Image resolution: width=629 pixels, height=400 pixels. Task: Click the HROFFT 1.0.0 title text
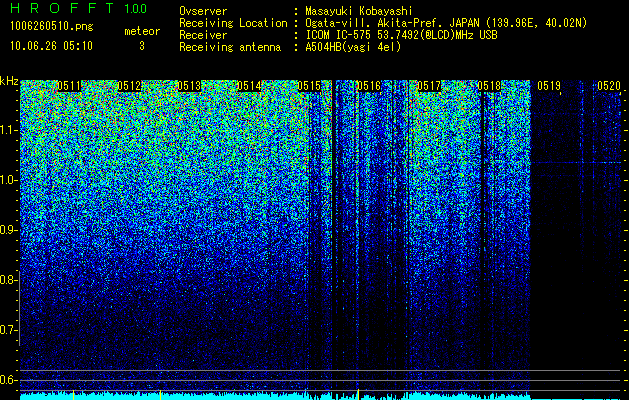point(79,8)
